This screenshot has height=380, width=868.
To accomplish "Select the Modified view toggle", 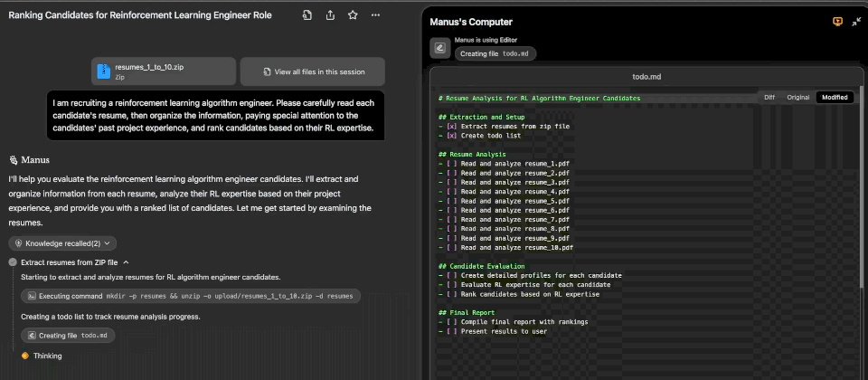I will (835, 98).
